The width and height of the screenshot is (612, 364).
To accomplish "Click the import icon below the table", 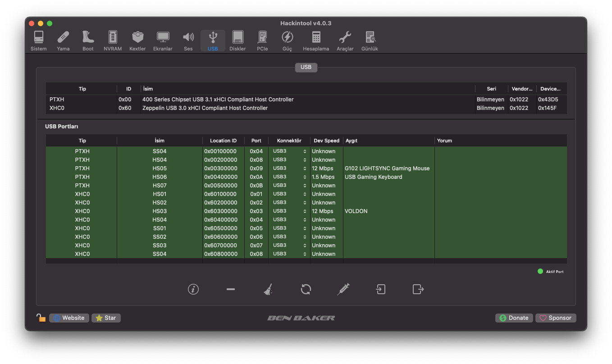I will 381,289.
